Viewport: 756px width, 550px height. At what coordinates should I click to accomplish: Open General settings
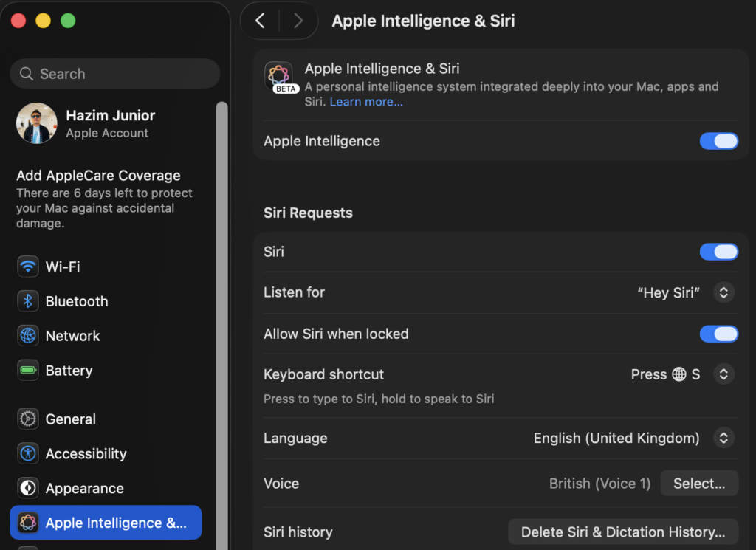coord(106,419)
